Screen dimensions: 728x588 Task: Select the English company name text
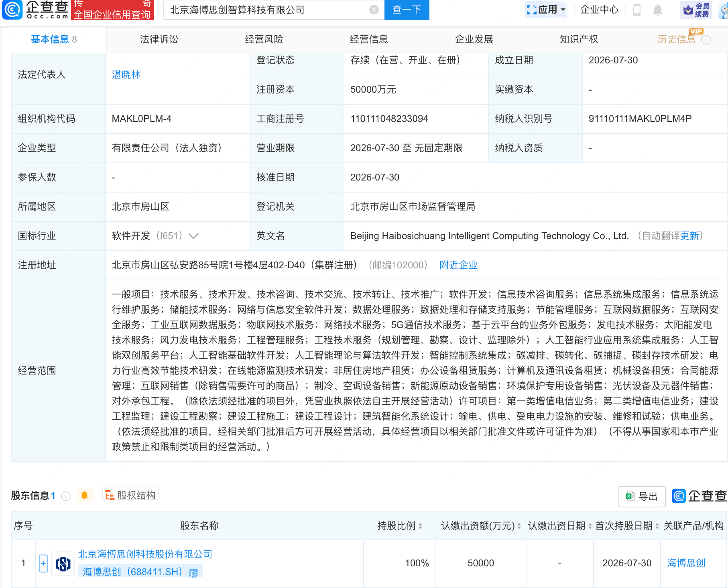489,236
